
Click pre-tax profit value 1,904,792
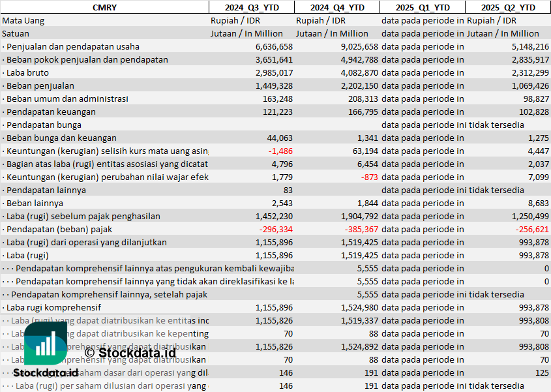coord(359,216)
